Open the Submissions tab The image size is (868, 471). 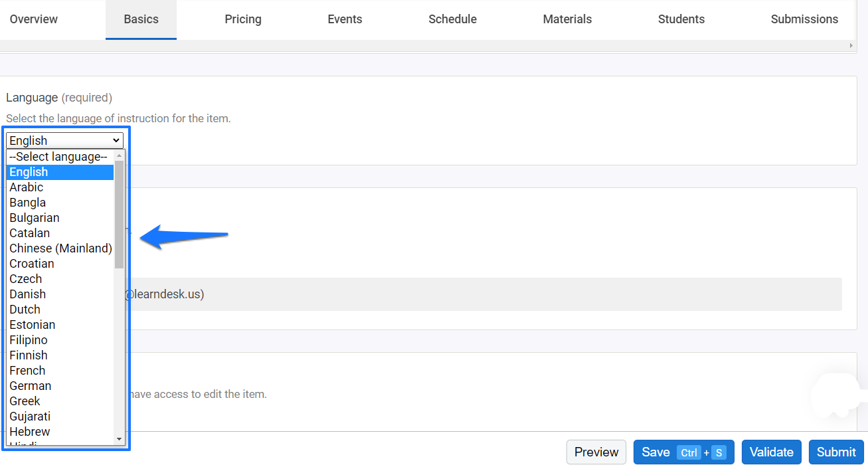click(x=804, y=19)
